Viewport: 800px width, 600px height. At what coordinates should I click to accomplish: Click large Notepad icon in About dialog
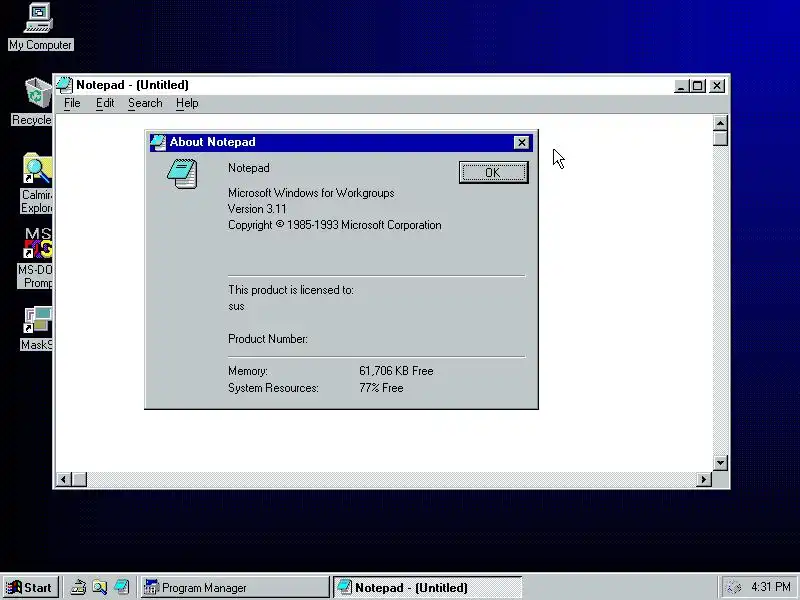(182, 174)
